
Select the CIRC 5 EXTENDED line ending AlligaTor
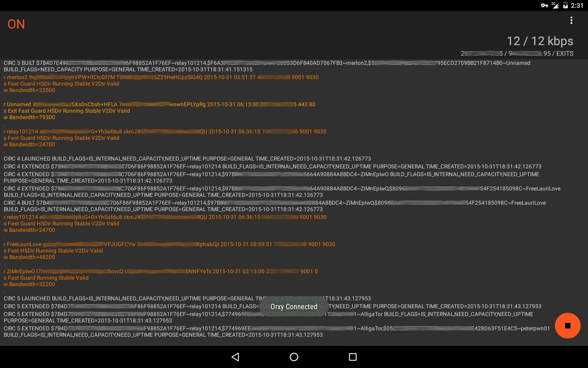click(269, 317)
